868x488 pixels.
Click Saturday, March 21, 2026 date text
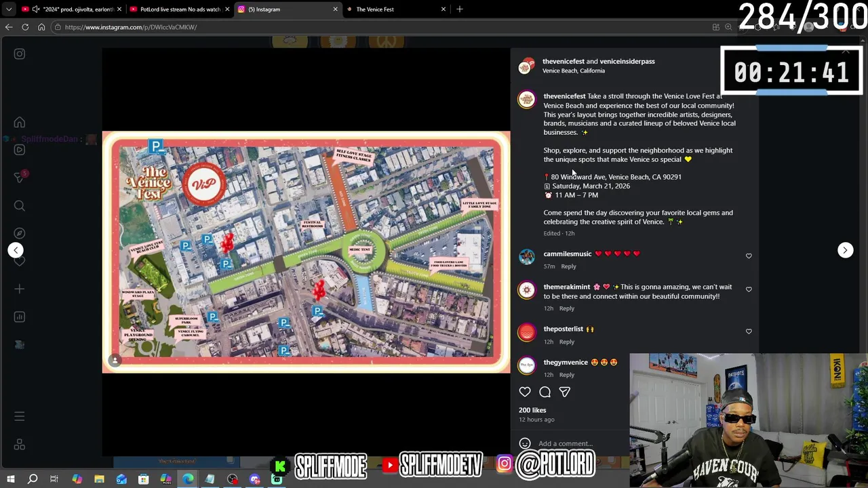[x=591, y=186]
